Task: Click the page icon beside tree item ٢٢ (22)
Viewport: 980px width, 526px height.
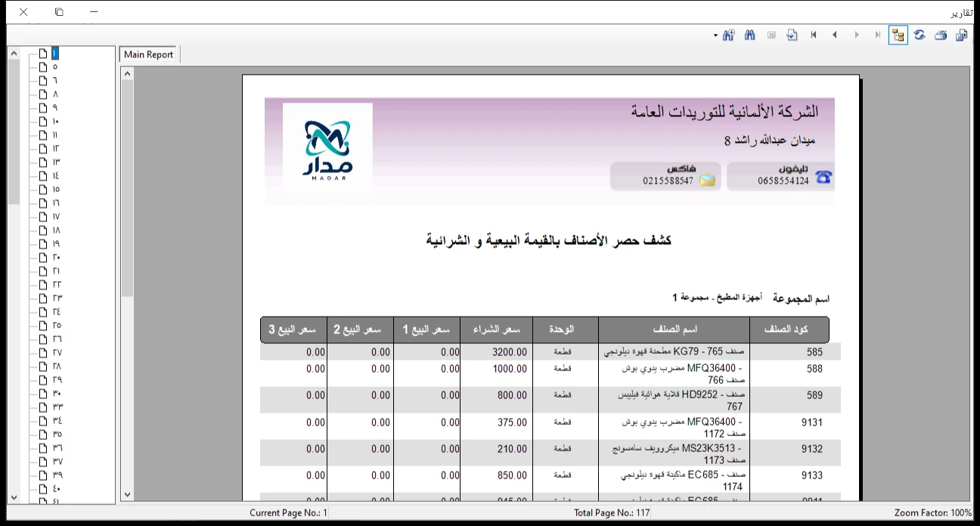Action: click(43, 285)
